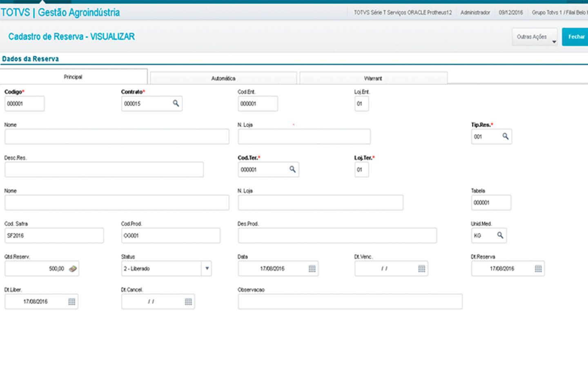Screen dimensions: 588x368
Task: Open the Dt.Liber. calendar picker
Action: click(x=71, y=302)
